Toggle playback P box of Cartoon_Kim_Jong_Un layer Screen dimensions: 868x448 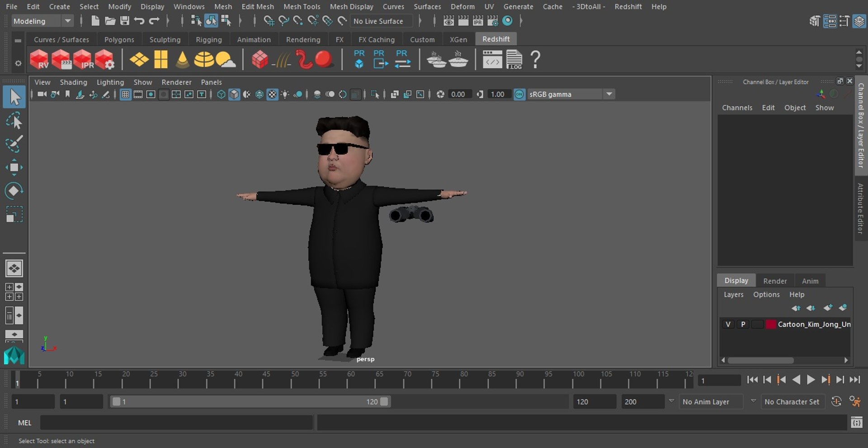(743, 324)
